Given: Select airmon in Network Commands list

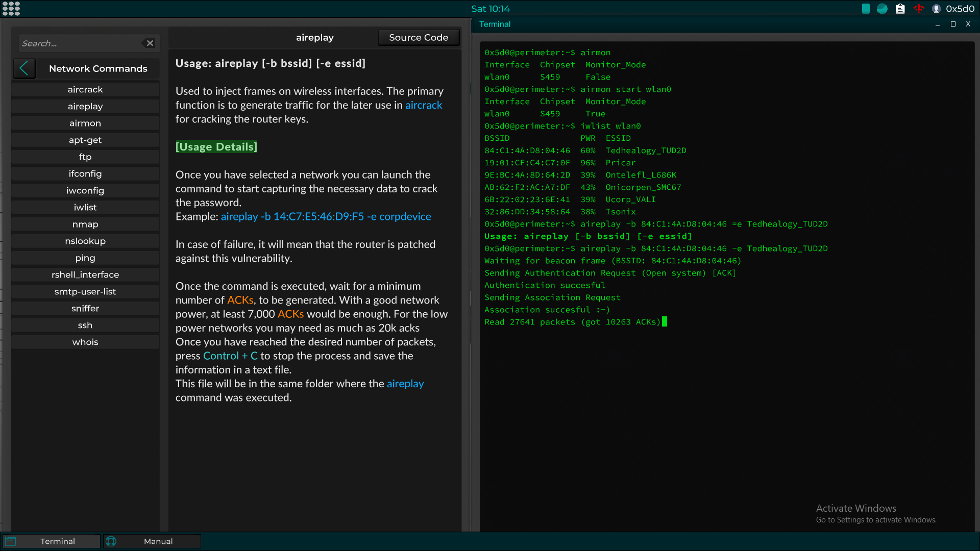Looking at the screenshot, I should 85,123.
